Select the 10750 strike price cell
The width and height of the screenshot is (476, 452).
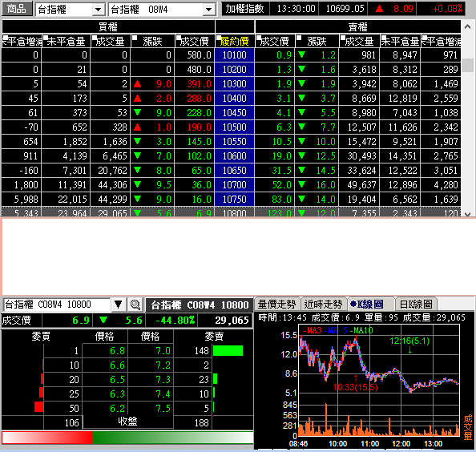click(234, 199)
